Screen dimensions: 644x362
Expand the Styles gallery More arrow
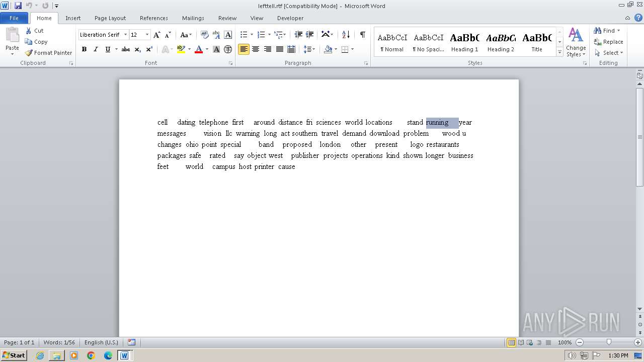coord(559,52)
